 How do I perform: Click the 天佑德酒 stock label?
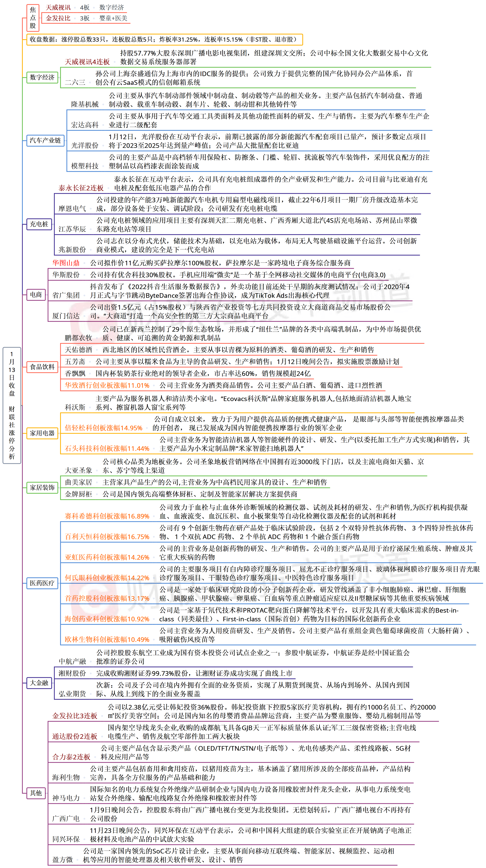tap(78, 350)
